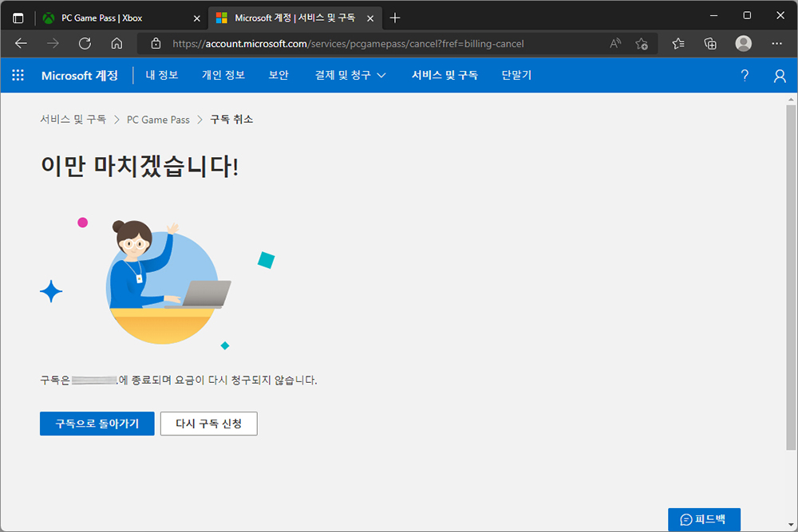
Task: Open the Collections panel
Action: (710, 44)
